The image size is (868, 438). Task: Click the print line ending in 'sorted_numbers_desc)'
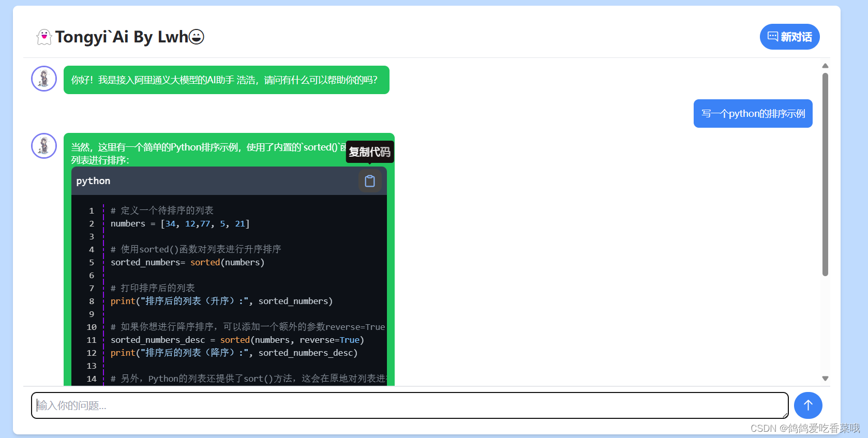(234, 353)
